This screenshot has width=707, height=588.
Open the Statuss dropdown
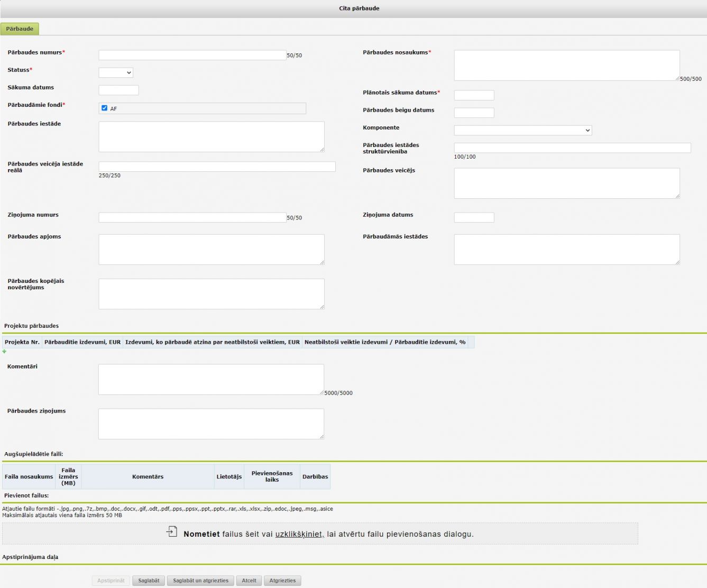pos(116,72)
